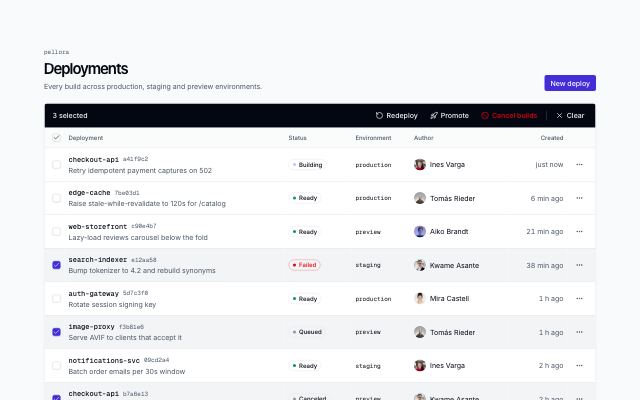Tick the web-storefront row checkbox
Image resolution: width=640 pixels, height=400 pixels.
point(56,231)
